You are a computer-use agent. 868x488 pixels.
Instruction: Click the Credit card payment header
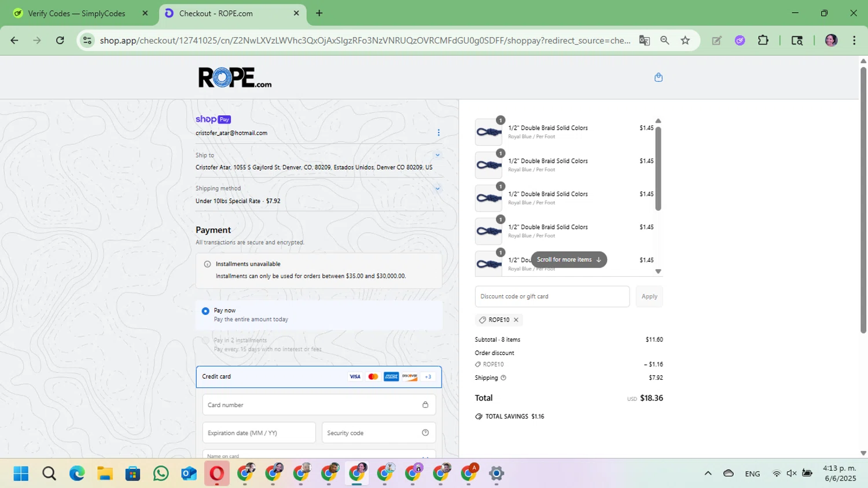tap(319, 376)
